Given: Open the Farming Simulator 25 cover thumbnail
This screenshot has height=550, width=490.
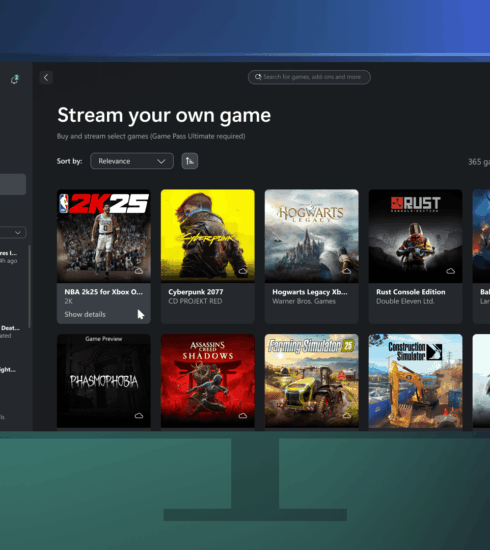Looking at the screenshot, I should pyautogui.click(x=311, y=381).
